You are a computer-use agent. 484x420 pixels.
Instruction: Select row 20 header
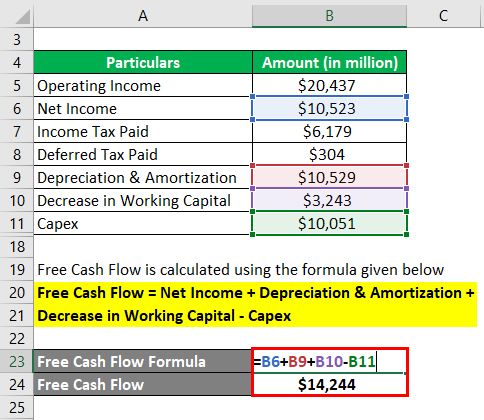coord(17,293)
